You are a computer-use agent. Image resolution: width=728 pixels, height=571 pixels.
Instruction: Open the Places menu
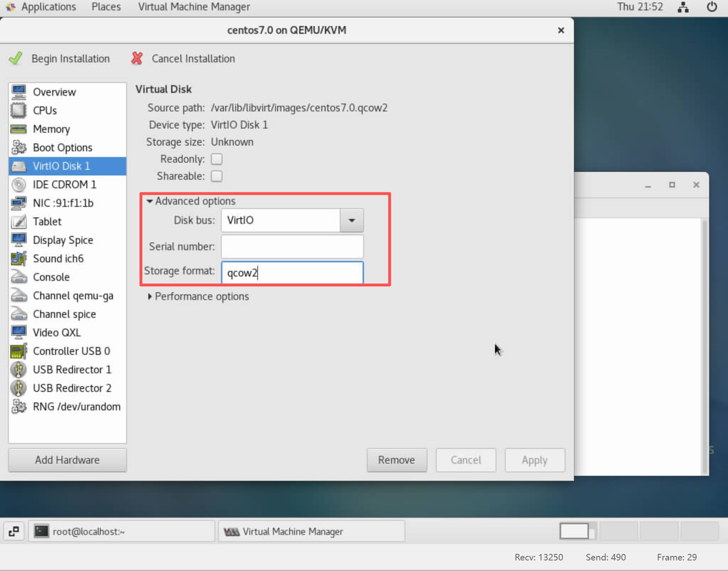coord(106,7)
